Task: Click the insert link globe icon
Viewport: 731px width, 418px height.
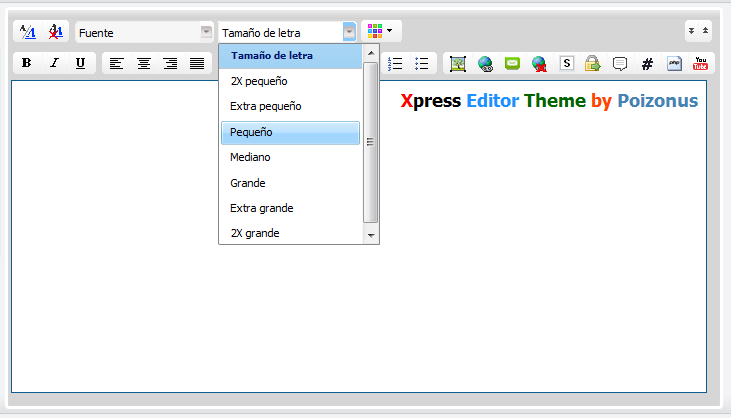Action: pyautogui.click(x=485, y=63)
